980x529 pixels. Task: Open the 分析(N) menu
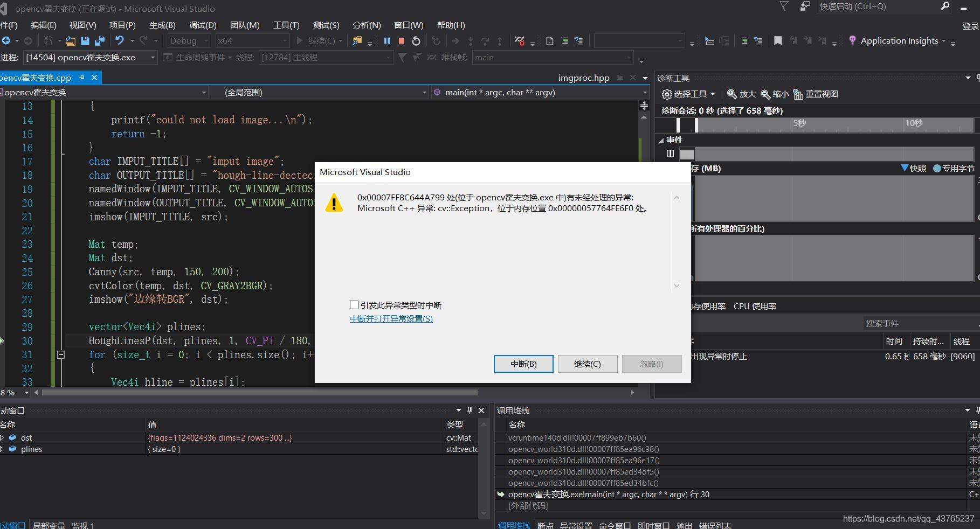click(x=367, y=25)
